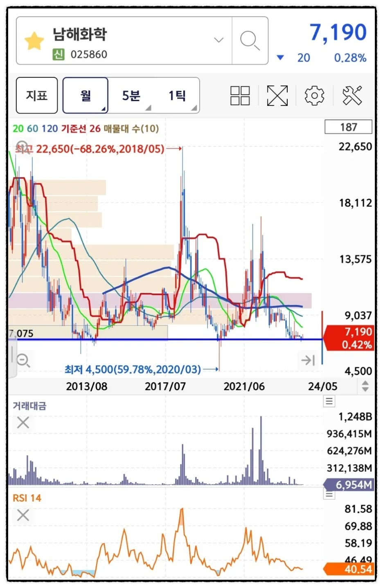Toggle the favorite star for 남해화학
Screen dimensions: 383x588
point(34,41)
